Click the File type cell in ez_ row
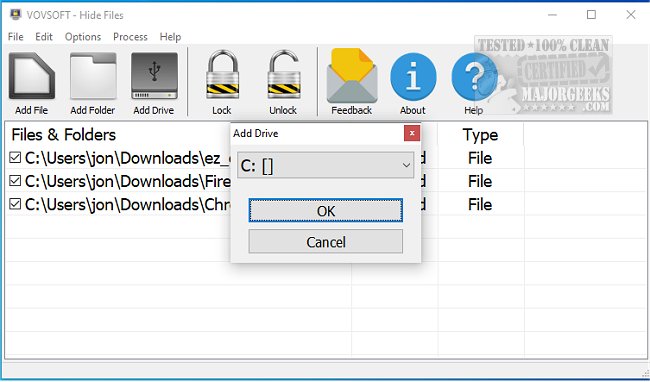 [480, 158]
